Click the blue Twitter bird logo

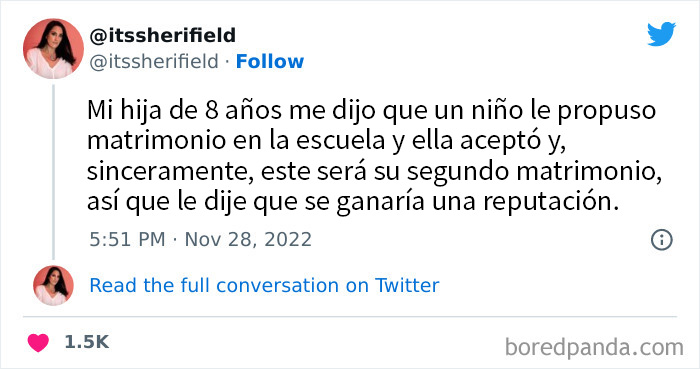661,34
